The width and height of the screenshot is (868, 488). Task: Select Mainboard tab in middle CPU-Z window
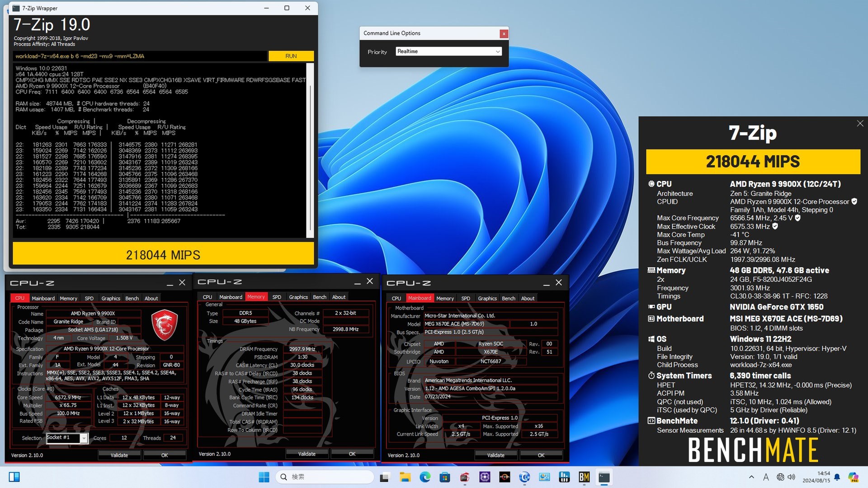(231, 297)
